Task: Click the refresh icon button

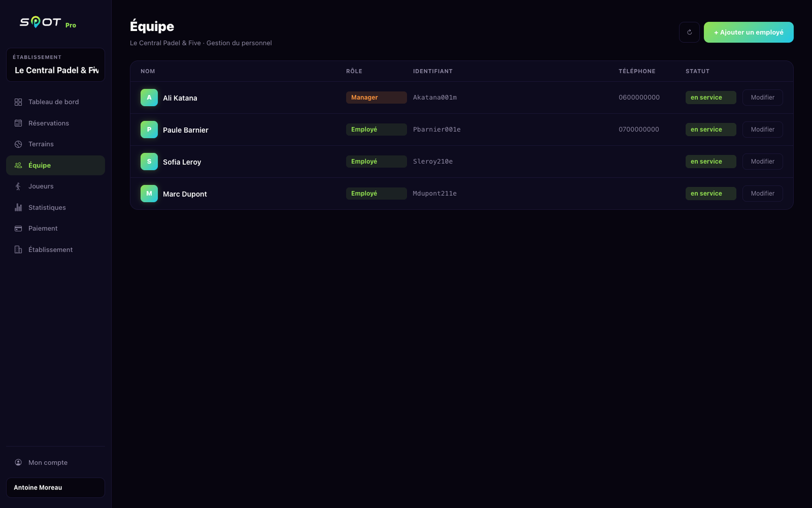Action: coord(689,32)
